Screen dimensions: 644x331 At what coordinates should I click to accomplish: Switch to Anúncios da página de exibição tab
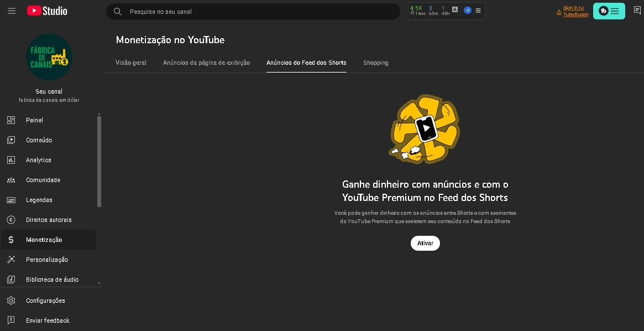pos(207,63)
